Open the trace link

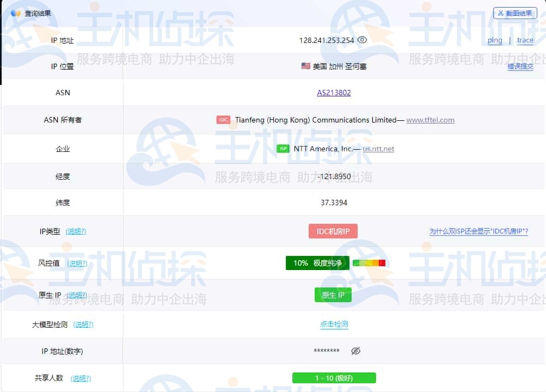click(524, 40)
